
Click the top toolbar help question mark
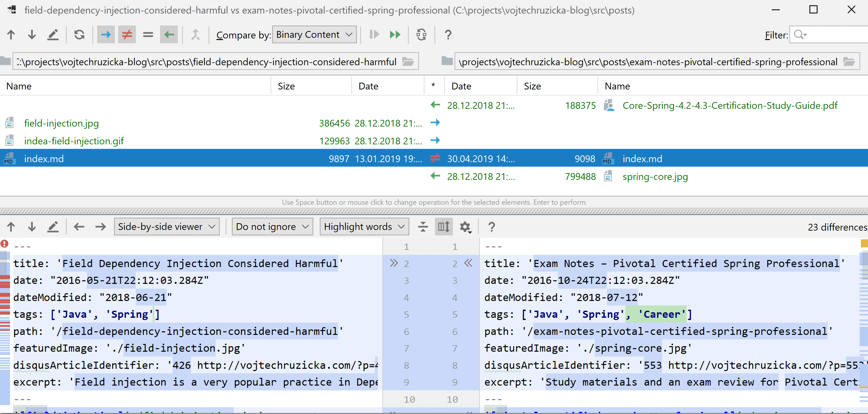point(448,35)
